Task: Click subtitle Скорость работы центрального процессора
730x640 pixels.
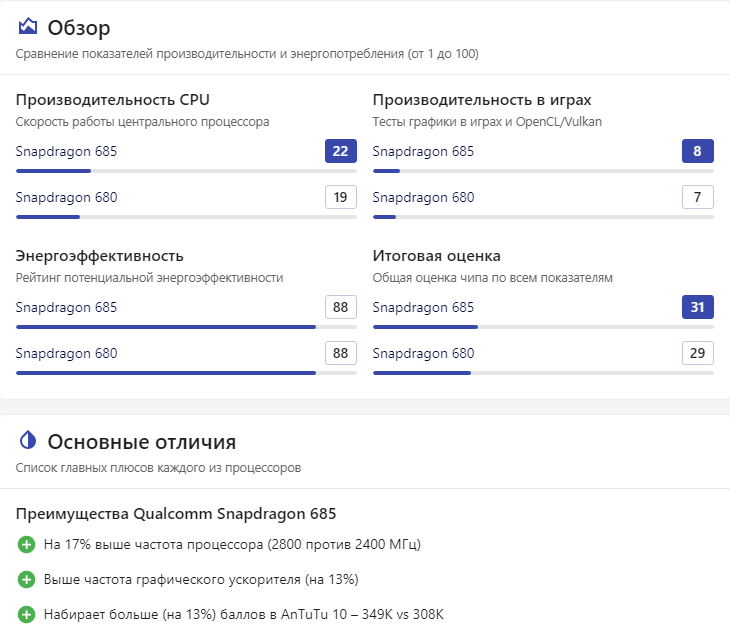Action: (x=142, y=122)
